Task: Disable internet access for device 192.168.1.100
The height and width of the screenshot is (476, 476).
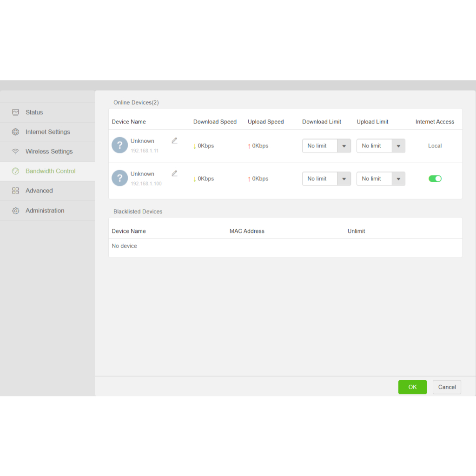Action: tap(435, 178)
